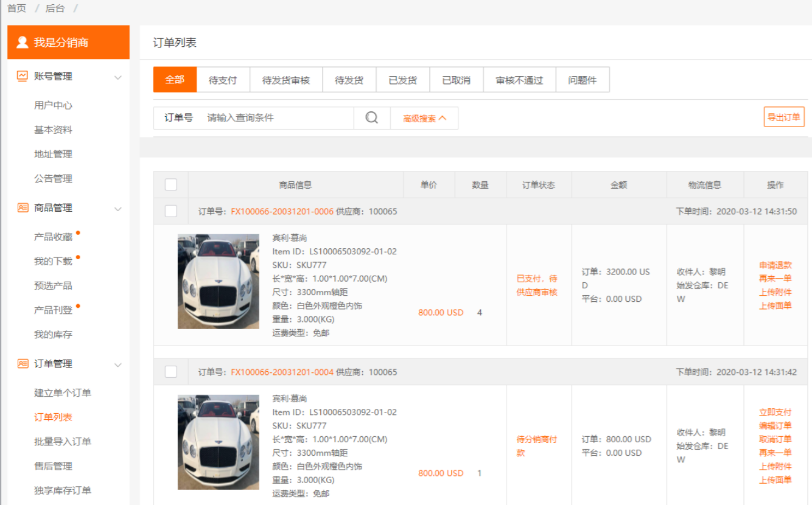The image size is (812, 505).
Task: Collapse the 账号管理 menu chevron
Action: point(118,77)
